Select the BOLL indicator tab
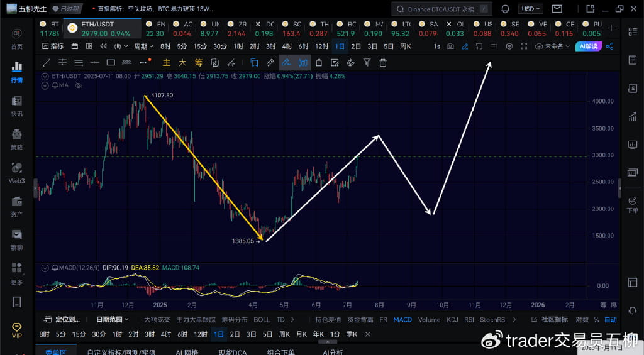Viewport: 644px width, 355px height. click(262, 320)
